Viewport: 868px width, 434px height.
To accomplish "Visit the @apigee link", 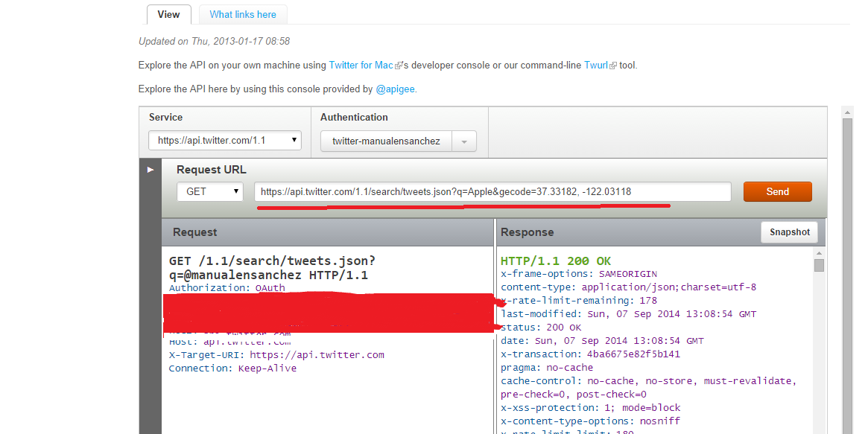I will (395, 89).
